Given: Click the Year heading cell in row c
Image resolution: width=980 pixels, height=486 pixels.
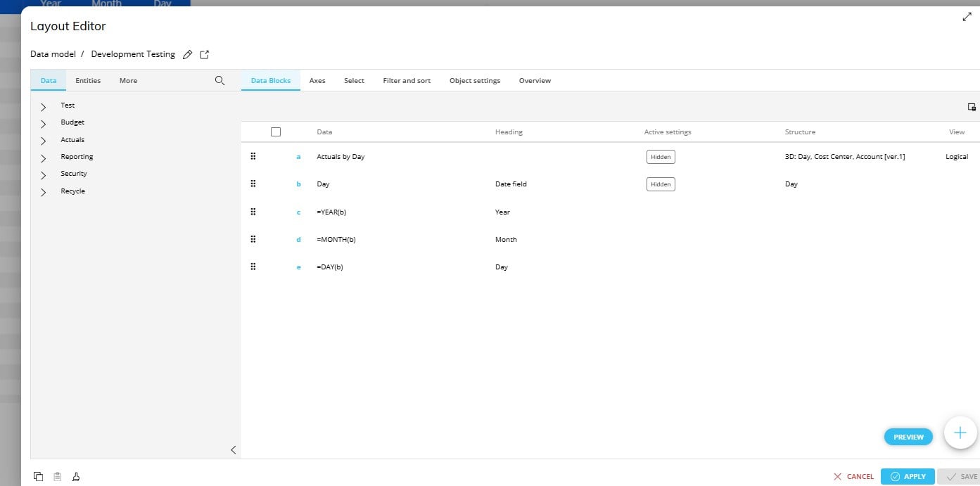Looking at the screenshot, I should (502, 212).
